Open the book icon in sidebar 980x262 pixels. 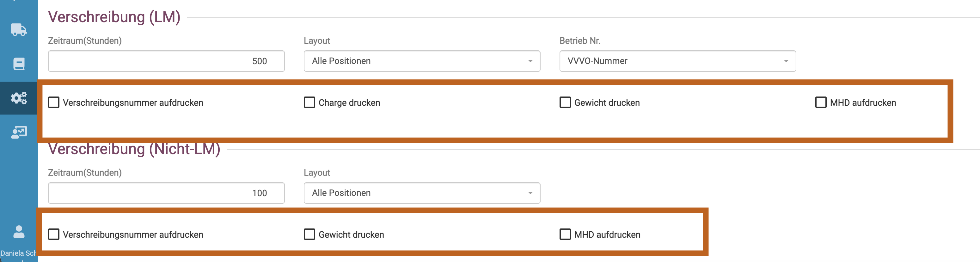point(19,64)
